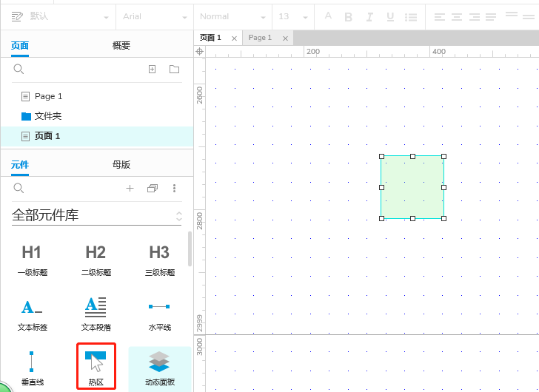Select the H1 一级标题 widget
Screen dimensions: 539x392
[x=32, y=260]
